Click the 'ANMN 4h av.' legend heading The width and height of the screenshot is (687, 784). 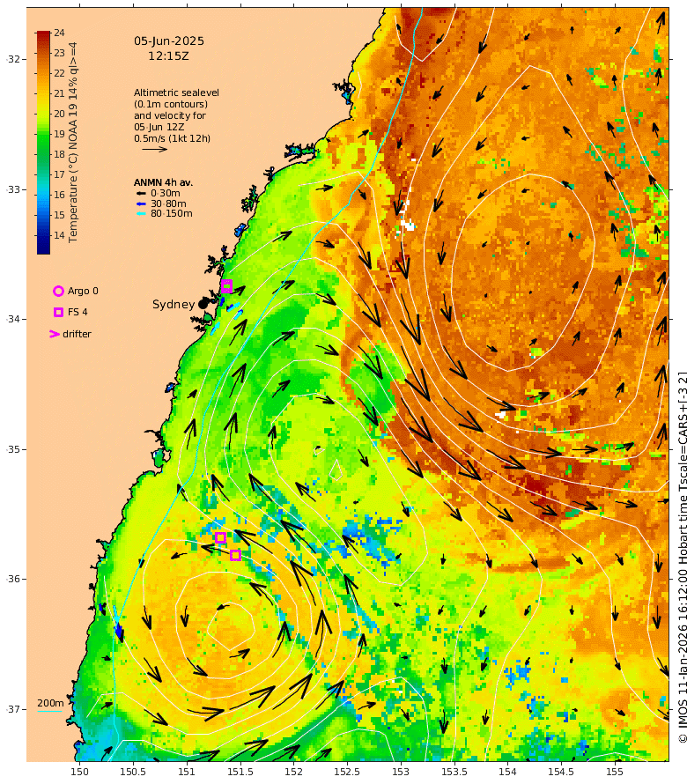[163, 182]
